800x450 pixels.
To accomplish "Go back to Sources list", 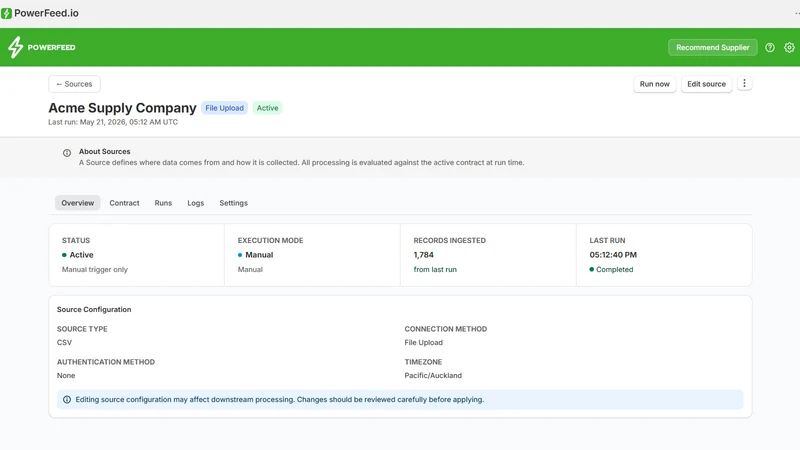I will pyautogui.click(x=74, y=84).
